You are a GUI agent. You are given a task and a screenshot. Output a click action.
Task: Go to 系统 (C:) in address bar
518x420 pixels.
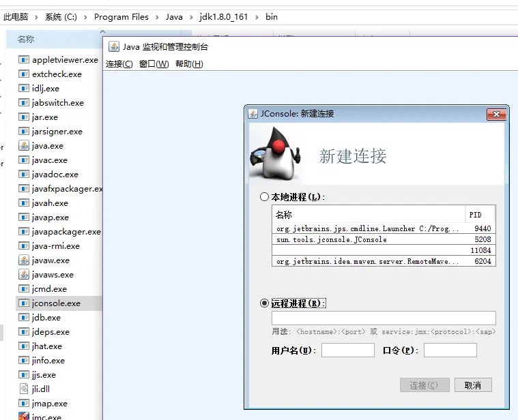coord(61,17)
